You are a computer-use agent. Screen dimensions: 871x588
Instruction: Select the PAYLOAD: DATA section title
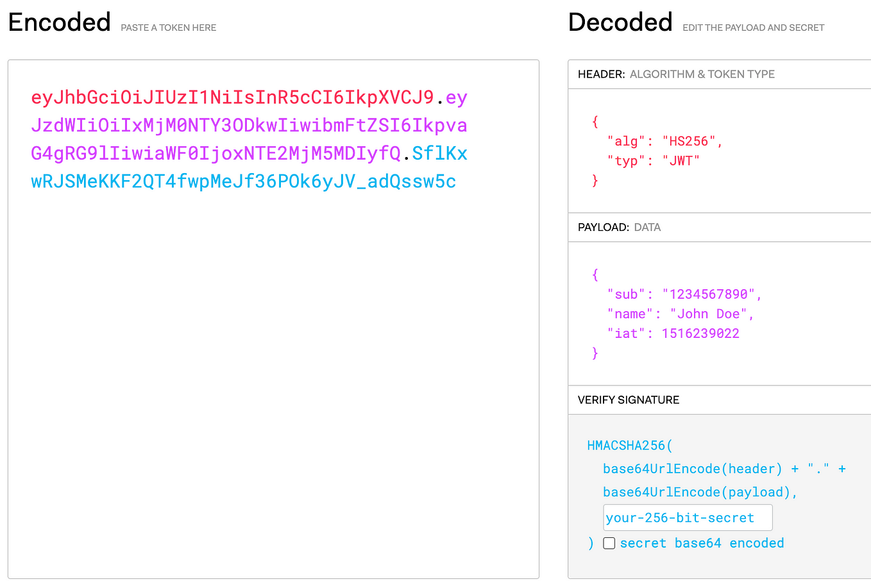coord(619,228)
